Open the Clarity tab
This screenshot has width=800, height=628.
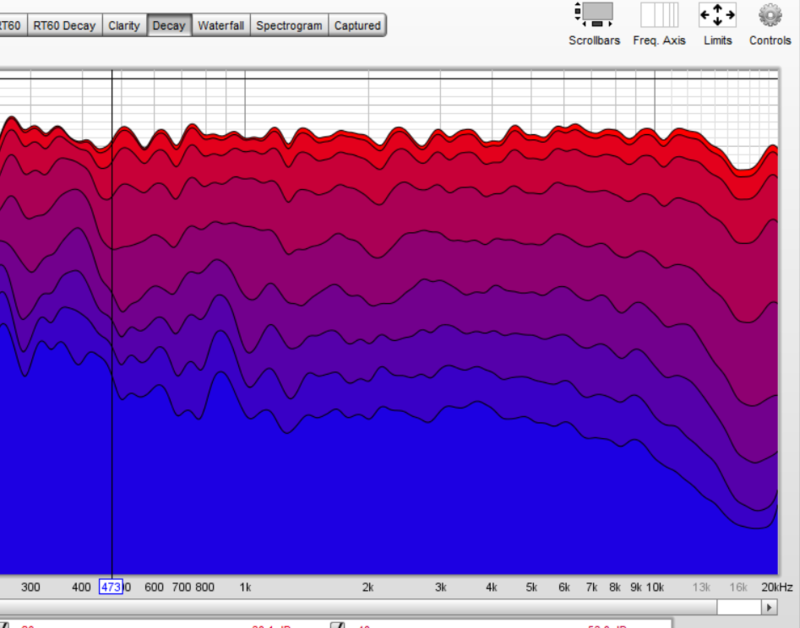point(124,25)
